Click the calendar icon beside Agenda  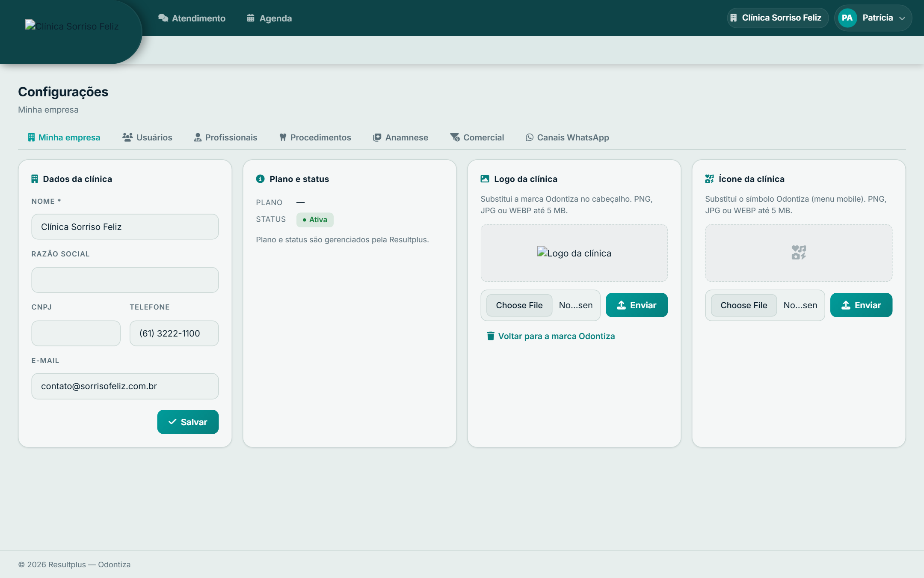(x=251, y=18)
